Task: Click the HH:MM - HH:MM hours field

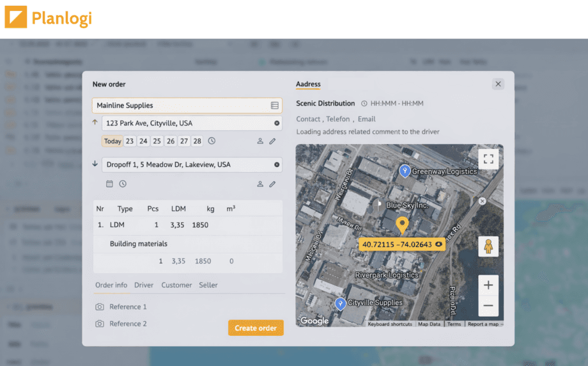Action: (397, 104)
